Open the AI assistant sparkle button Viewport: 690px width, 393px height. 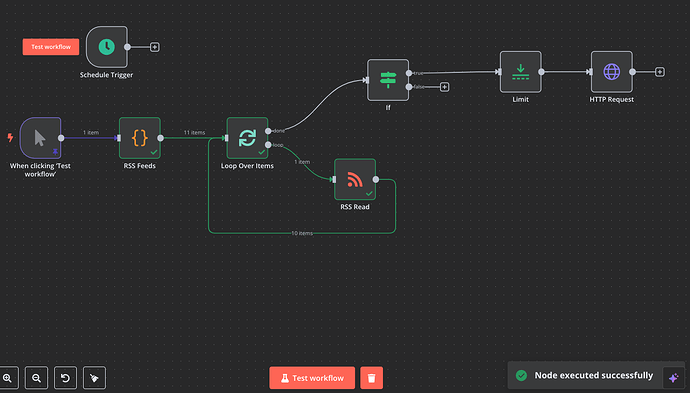tap(673, 378)
